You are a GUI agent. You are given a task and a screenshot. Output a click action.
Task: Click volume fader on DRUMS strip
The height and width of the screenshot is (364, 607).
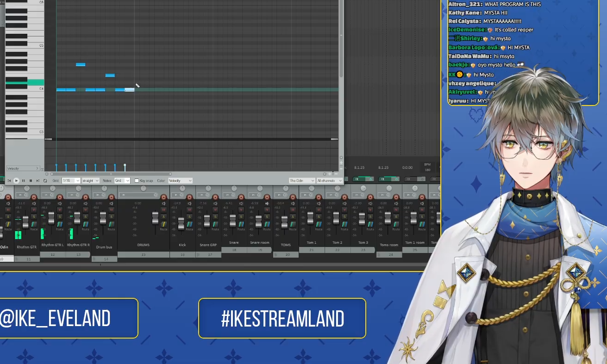pyautogui.click(x=155, y=218)
